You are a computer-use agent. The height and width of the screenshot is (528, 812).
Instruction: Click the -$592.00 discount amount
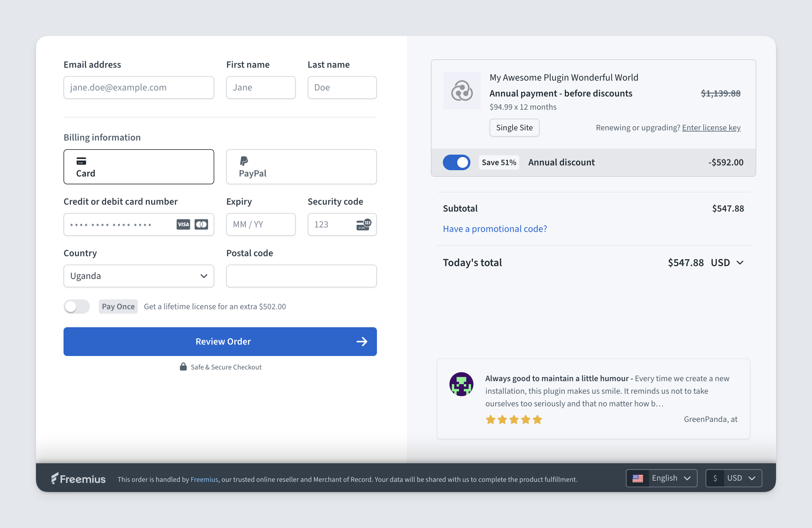coord(726,162)
